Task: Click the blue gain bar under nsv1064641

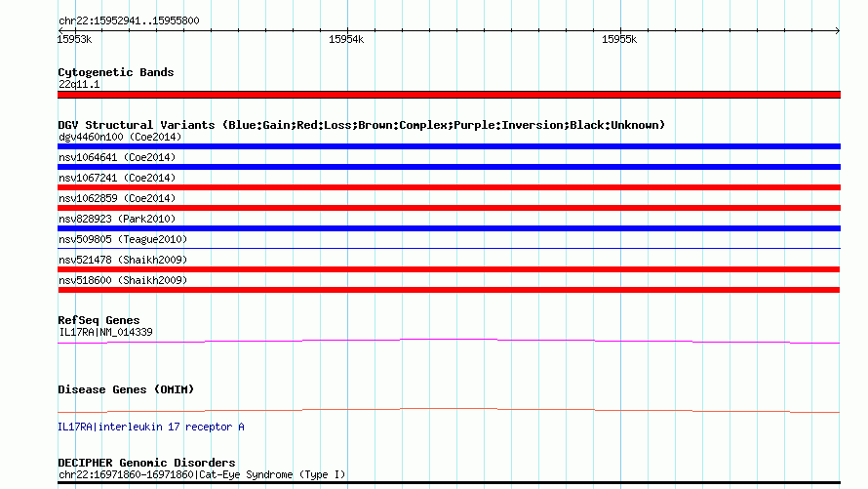Action: pos(449,167)
